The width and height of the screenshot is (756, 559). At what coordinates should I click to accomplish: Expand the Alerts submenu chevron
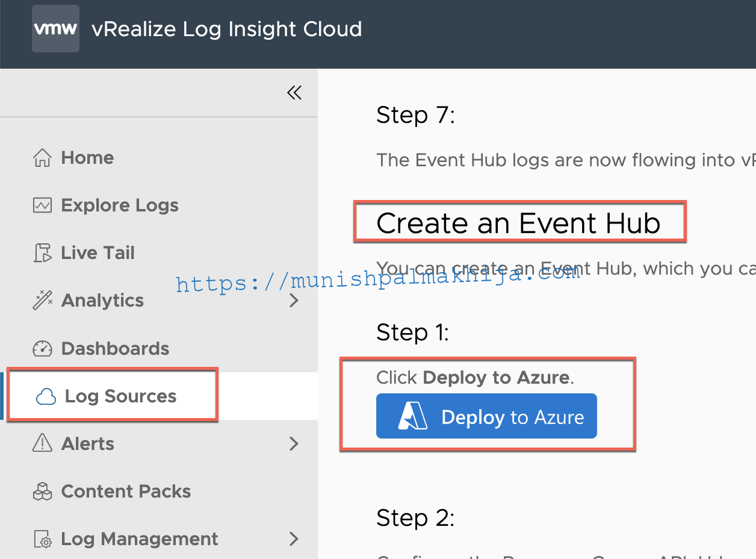click(294, 443)
